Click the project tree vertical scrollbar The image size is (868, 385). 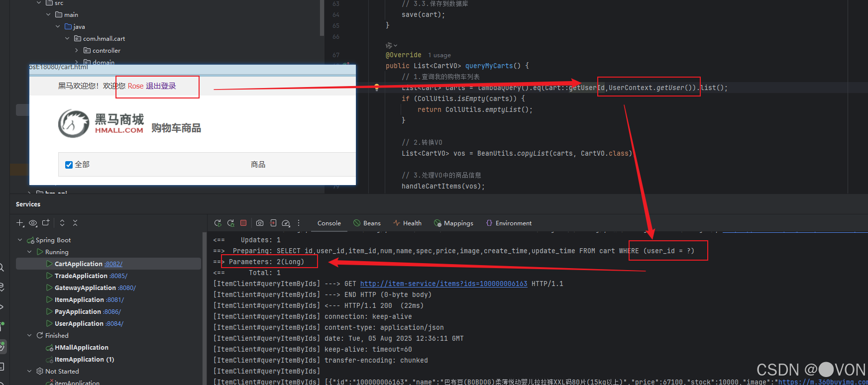[322, 18]
